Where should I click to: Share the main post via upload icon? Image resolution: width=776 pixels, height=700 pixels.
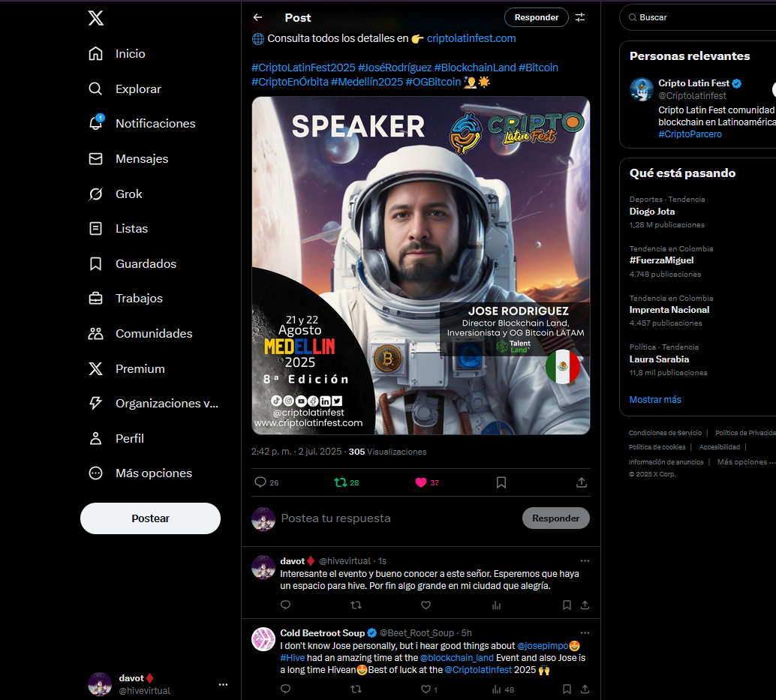582,482
